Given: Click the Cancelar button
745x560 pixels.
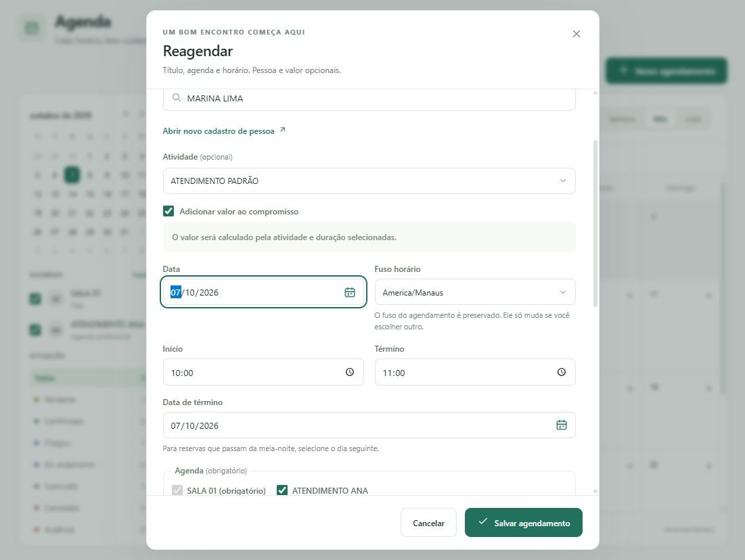Looking at the screenshot, I should [x=428, y=523].
